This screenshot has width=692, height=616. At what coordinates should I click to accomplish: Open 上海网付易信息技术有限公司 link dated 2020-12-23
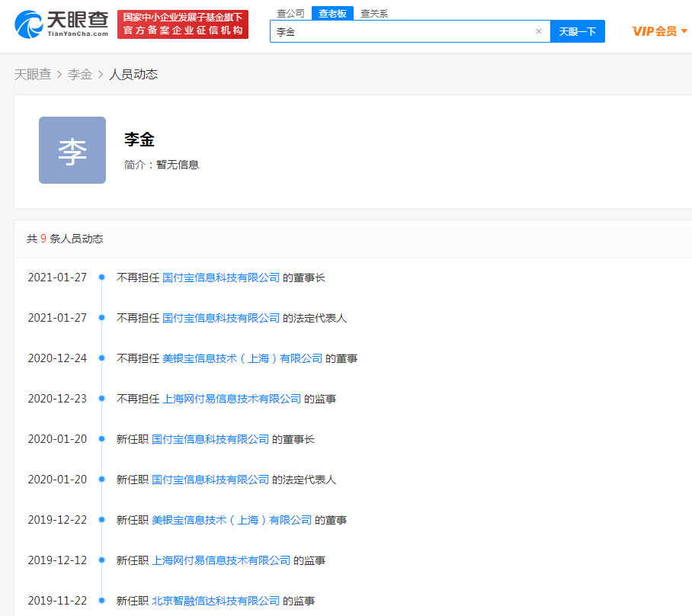point(232,399)
